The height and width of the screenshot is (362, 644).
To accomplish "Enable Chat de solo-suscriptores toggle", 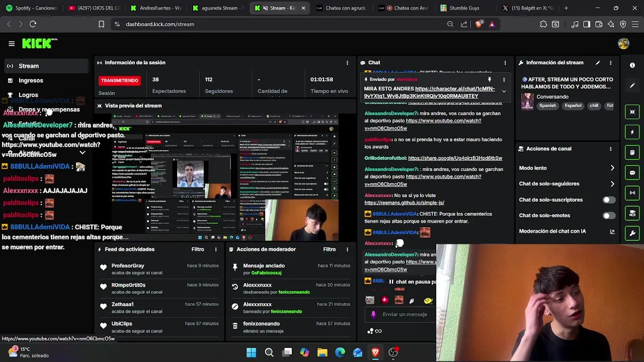I will pos(608,200).
